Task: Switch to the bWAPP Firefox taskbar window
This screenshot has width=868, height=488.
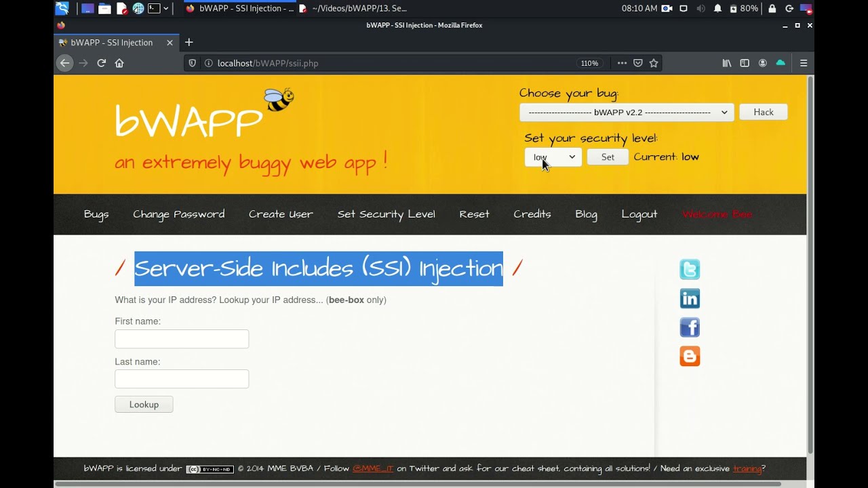Action: point(239,8)
